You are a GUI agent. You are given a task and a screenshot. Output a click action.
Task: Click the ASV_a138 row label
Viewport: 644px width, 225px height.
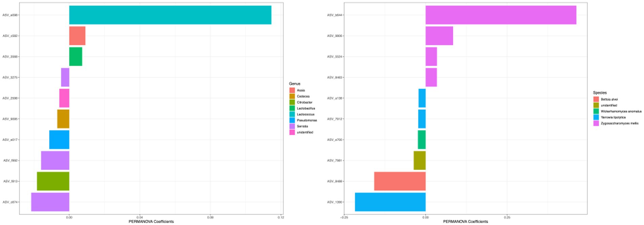(x=335, y=98)
